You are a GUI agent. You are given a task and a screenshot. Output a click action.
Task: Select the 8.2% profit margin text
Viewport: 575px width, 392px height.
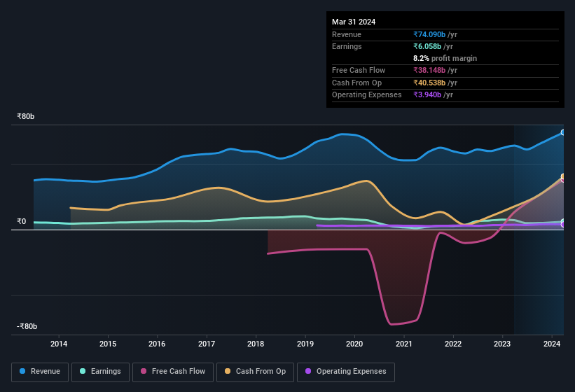[x=445, y=58]
